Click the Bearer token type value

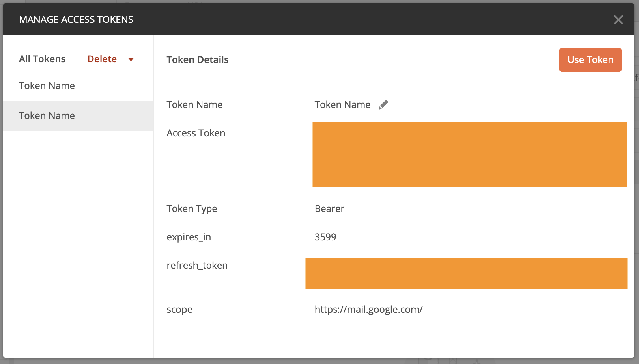click(329, 209)
